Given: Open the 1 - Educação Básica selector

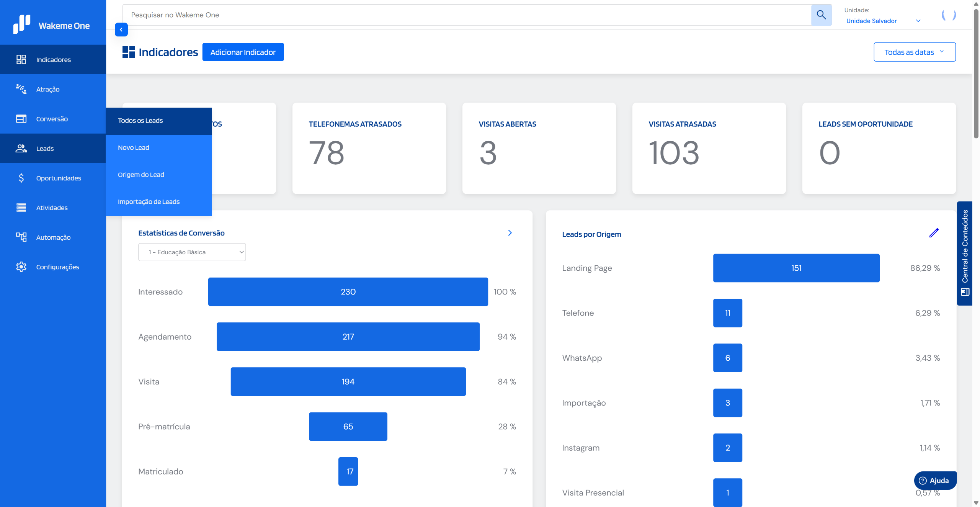Looking at the screenshot, I should coord(192,252).
